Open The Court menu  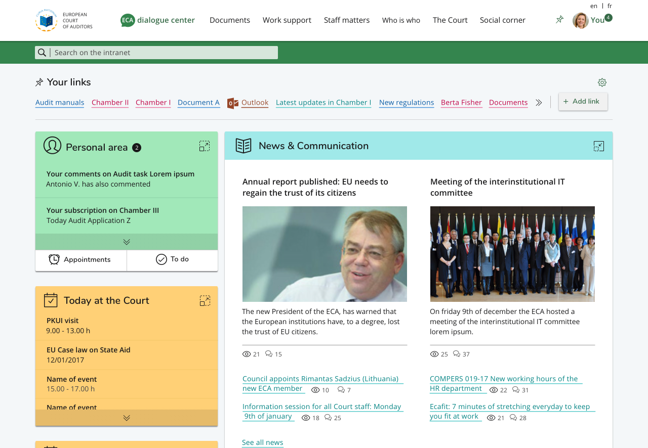pyautogui.click(x=450, y=20)
